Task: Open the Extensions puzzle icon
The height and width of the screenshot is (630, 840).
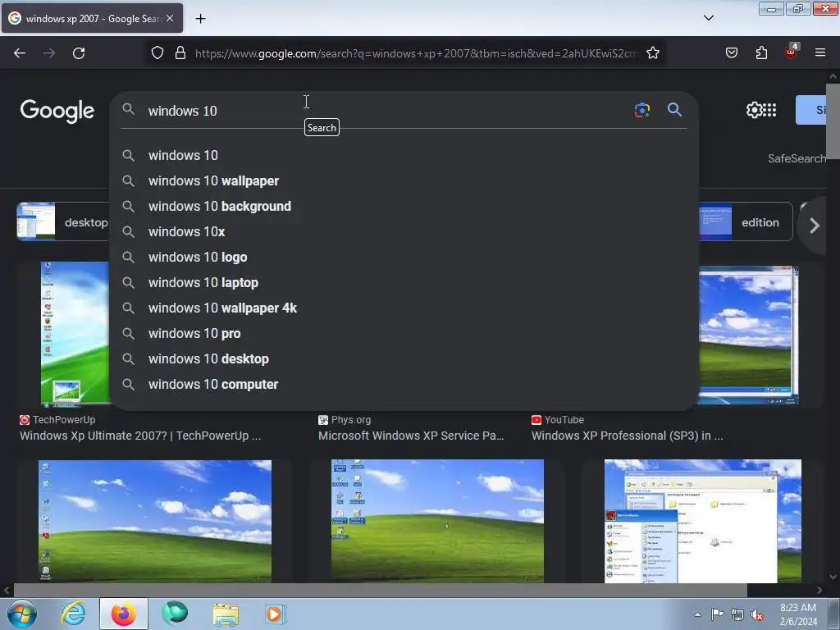Action: tap(761, 52)
